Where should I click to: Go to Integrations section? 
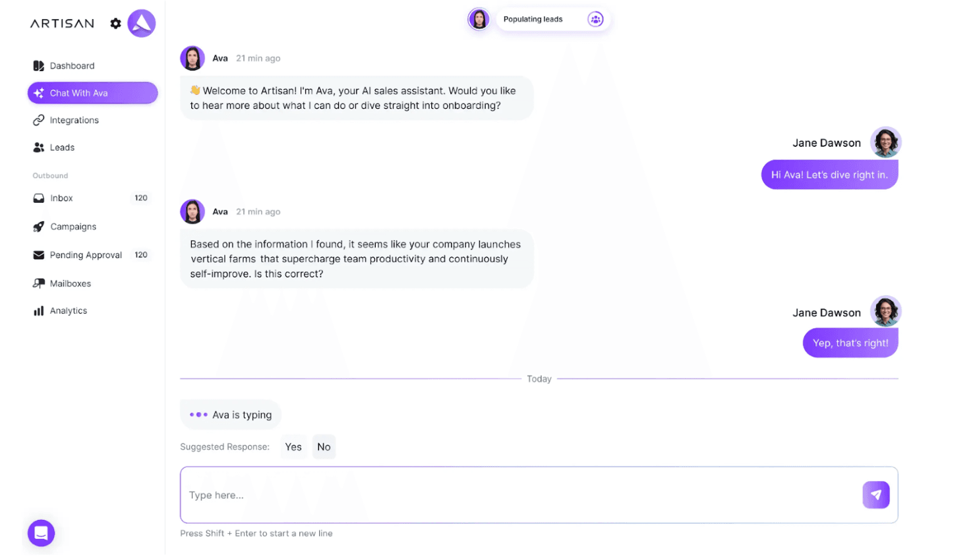[74, 121]
